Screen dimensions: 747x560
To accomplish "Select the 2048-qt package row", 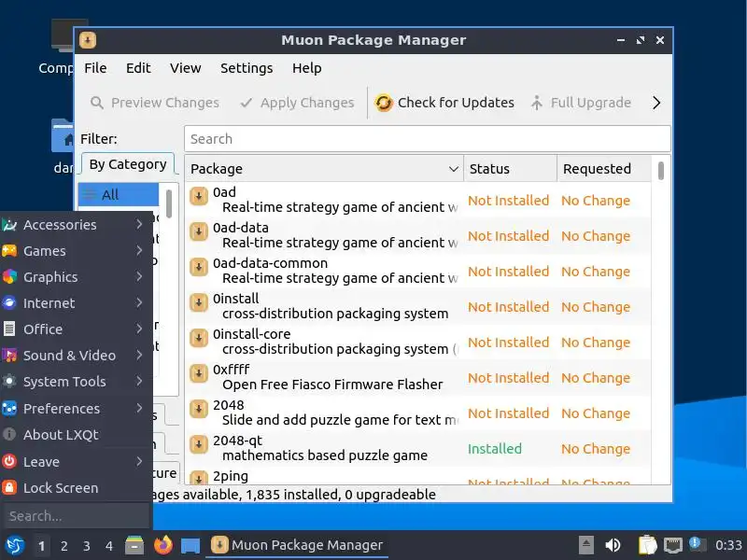I will click(x=417, y=448).
